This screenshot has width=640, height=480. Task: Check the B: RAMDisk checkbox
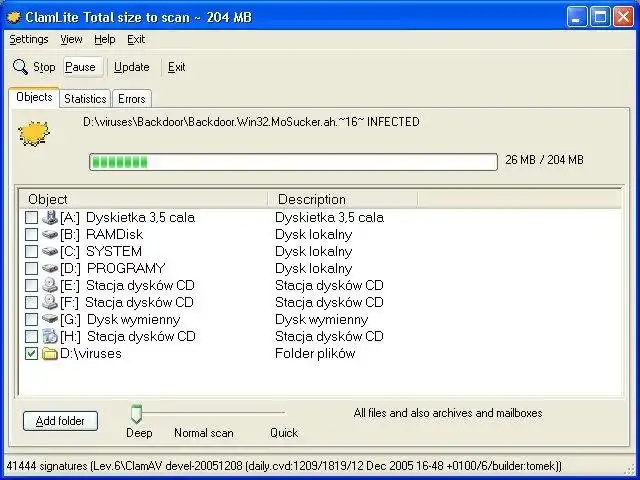(31, 235)
